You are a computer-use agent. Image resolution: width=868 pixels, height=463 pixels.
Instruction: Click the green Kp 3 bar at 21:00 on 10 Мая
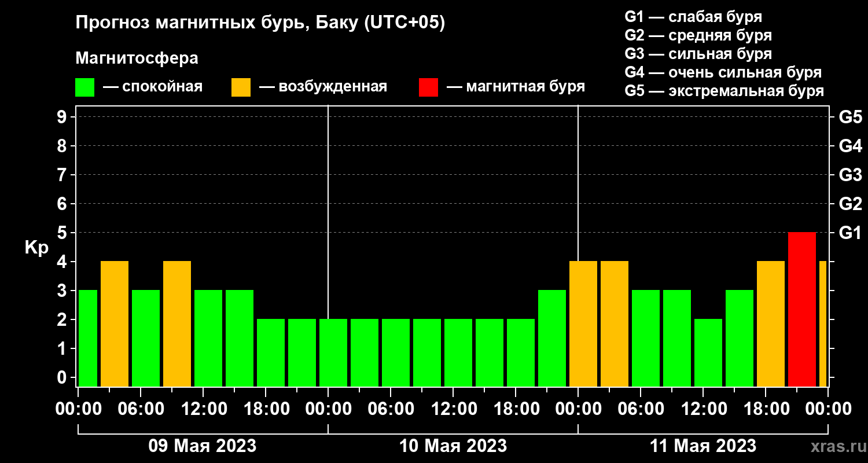552,339
